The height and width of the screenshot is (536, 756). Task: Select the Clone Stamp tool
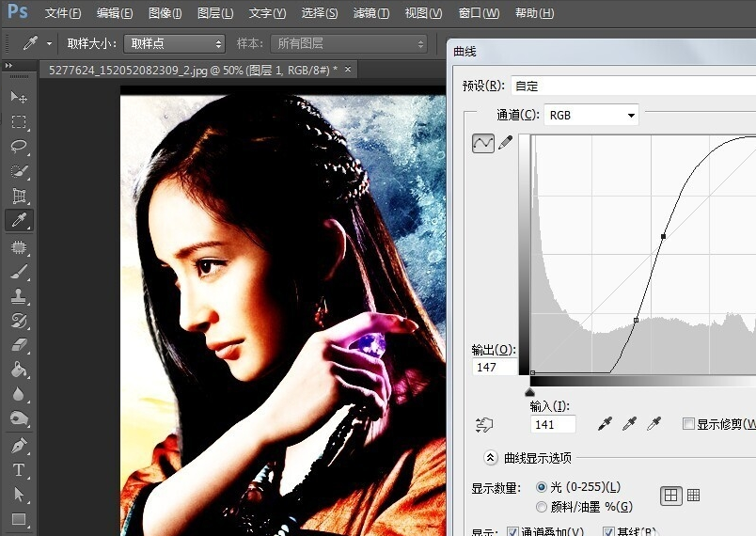pos(19,296)
